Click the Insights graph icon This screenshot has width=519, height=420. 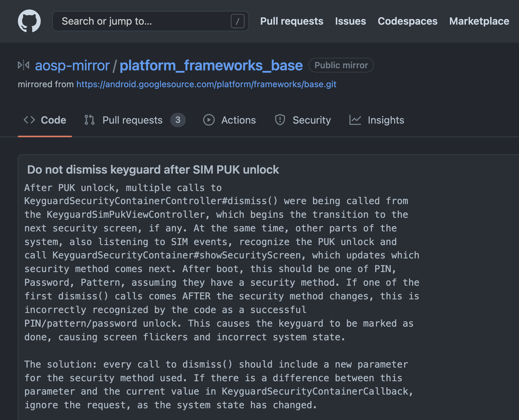[355, 120]
